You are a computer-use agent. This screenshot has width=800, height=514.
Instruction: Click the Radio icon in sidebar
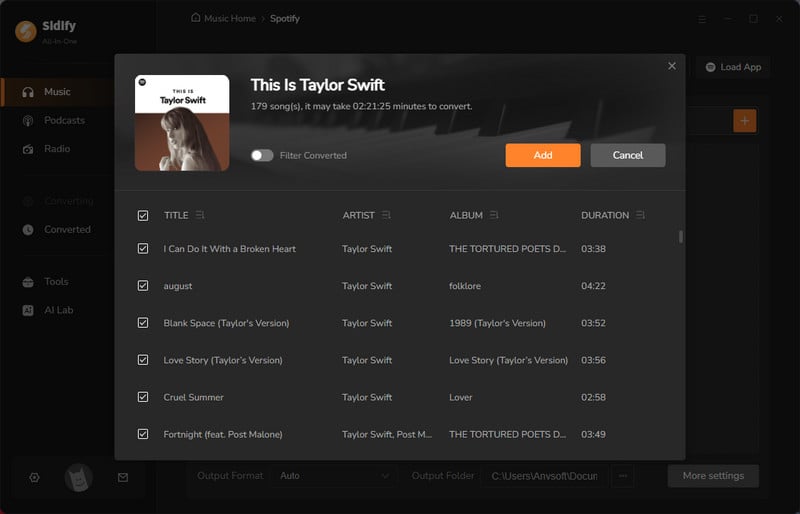[28, 149]
